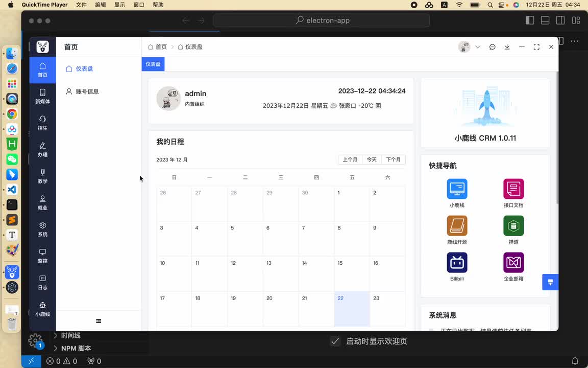
Task: Expand the NPM 脚本 section
Action: coord(72,349)
